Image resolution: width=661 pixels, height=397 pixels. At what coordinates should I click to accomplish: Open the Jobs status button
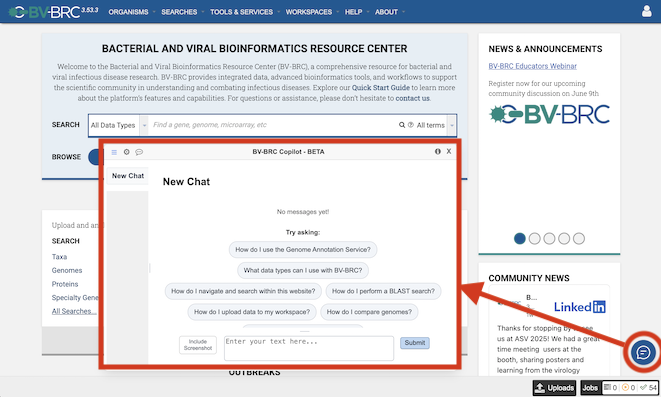click(x=590, y=387)
